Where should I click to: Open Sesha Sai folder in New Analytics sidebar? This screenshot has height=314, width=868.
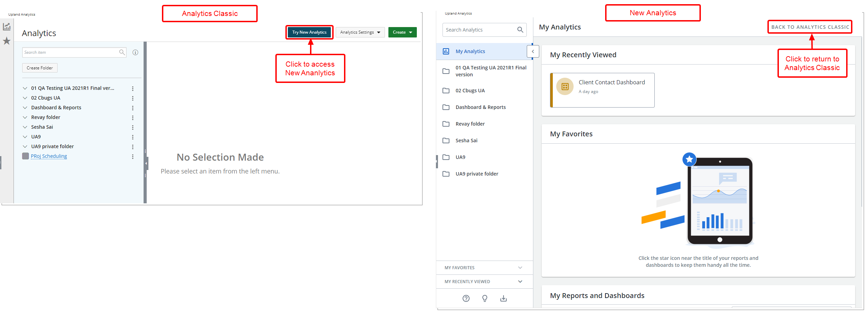coord(466,141)
